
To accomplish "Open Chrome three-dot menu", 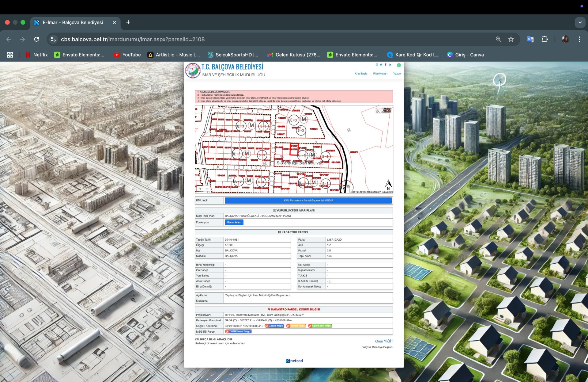I will click(x=579, y=39).
